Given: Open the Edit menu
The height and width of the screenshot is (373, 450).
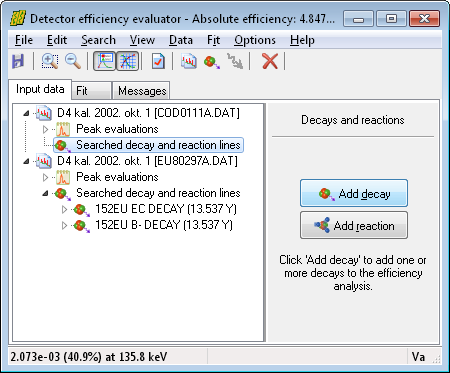Looking at the screenshot, I should [57, 40].
